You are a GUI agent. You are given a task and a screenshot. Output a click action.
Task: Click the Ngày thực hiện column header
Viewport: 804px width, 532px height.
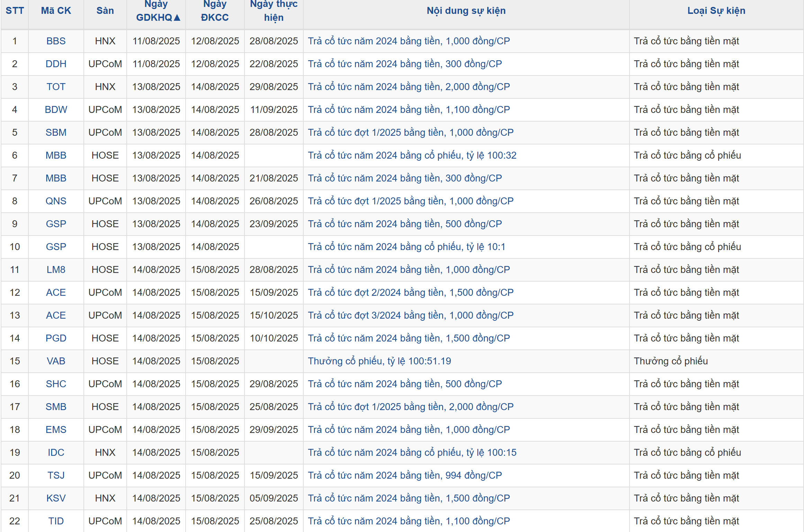coord(274,11)
